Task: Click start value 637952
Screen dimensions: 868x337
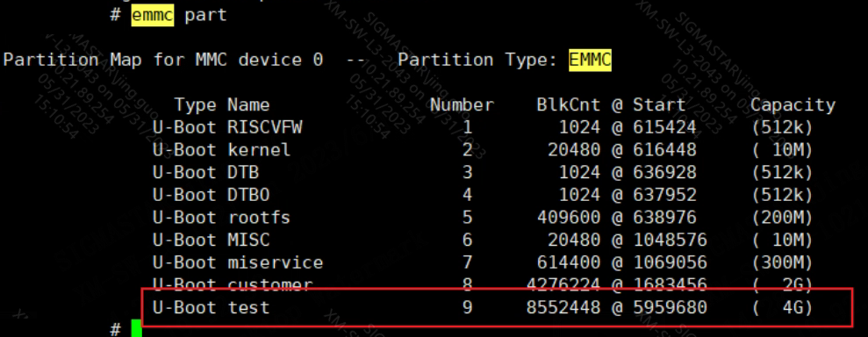Action: tap(665, 195)
